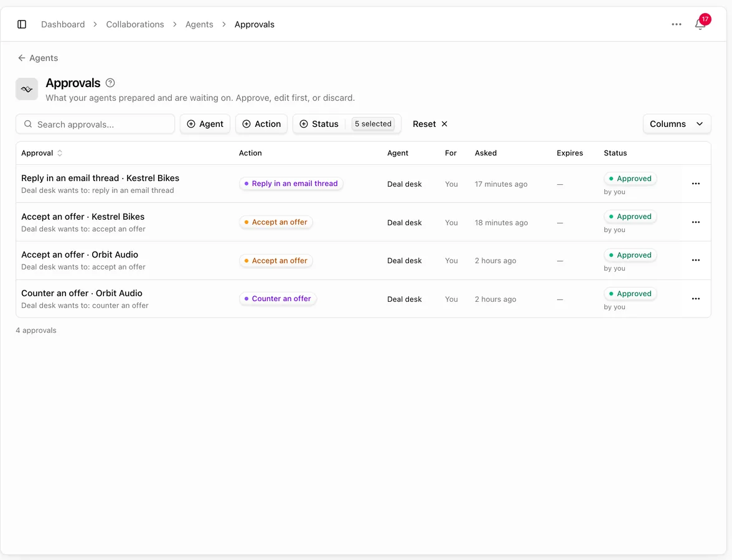Image resolution: width=732 pixels, height=560 pixels.
Task: Go to Agents breadcrumb
Action: (x=199, y=24)
